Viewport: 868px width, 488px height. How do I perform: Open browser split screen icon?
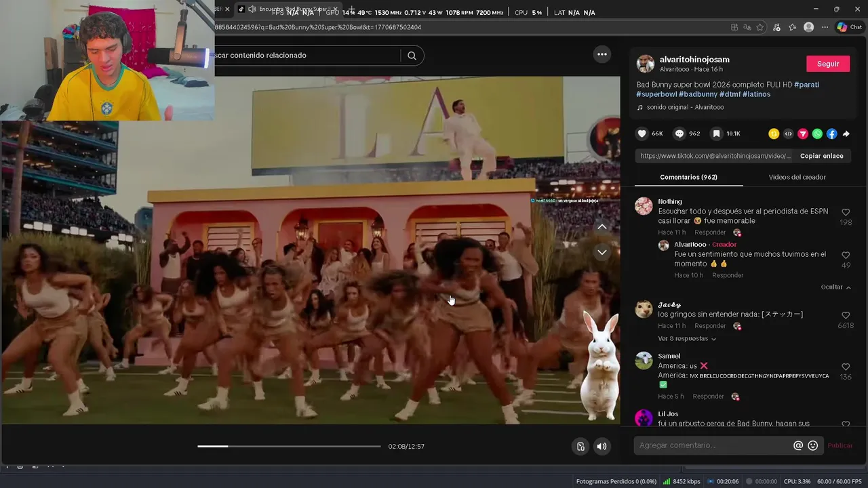click(x=734, y=27)
